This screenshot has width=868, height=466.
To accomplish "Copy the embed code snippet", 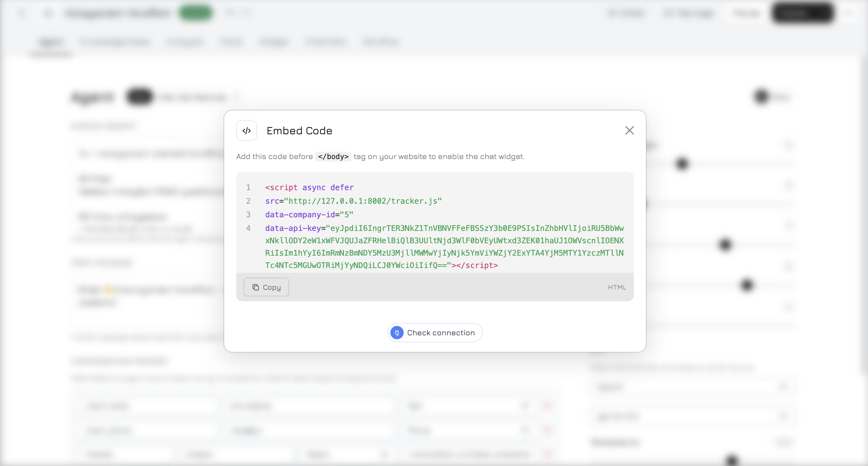I will pyautogui.click(x=266, y=287).
